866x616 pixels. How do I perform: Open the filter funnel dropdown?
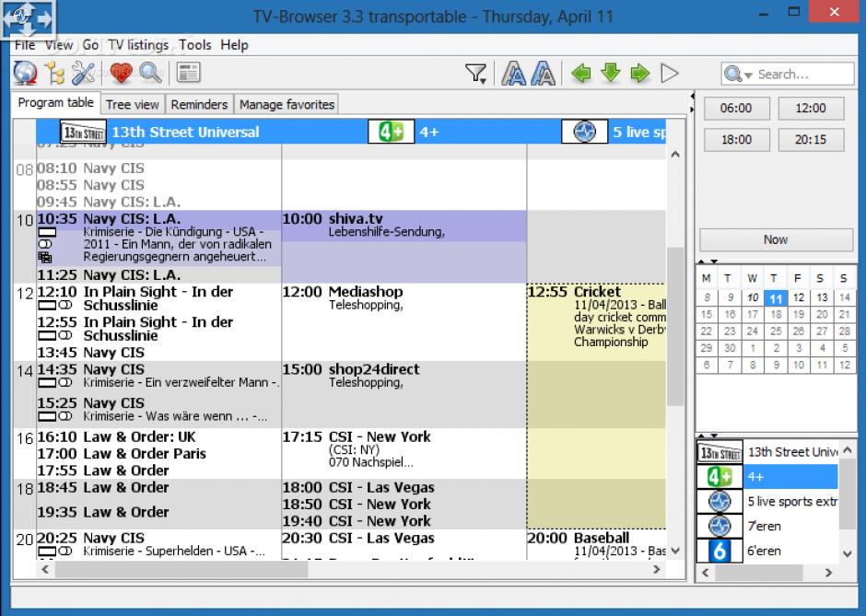click(475, 74)
